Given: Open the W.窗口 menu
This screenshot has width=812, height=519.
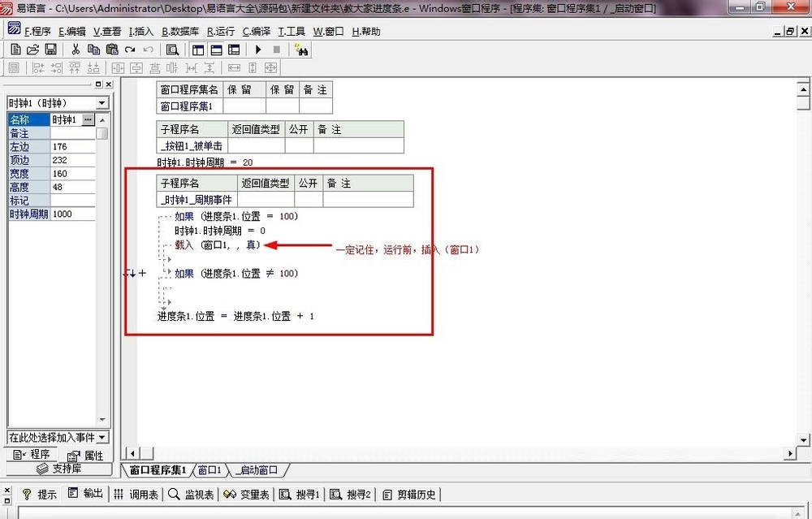Looking at the screenshot, I should 328,32.
